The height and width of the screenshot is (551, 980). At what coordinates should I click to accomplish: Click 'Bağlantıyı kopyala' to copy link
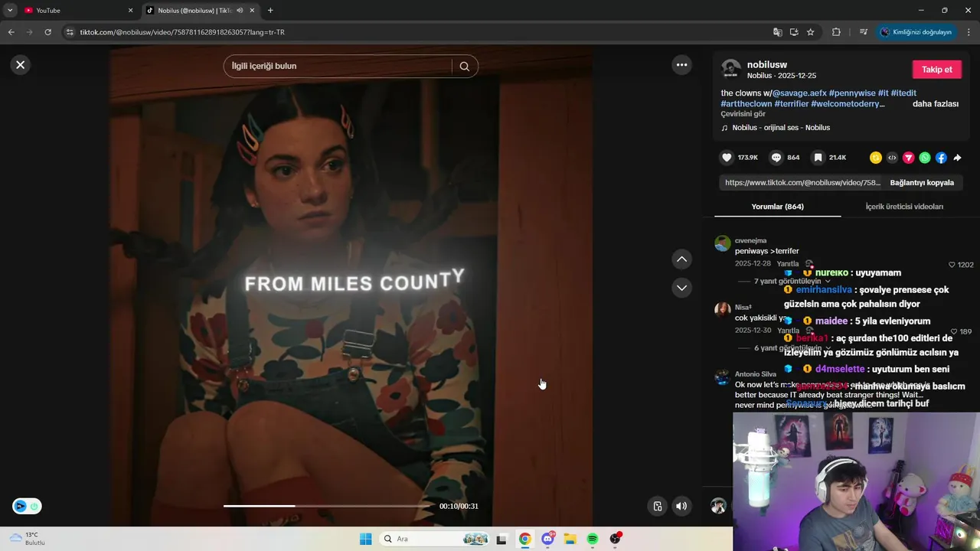click(922, 183)
